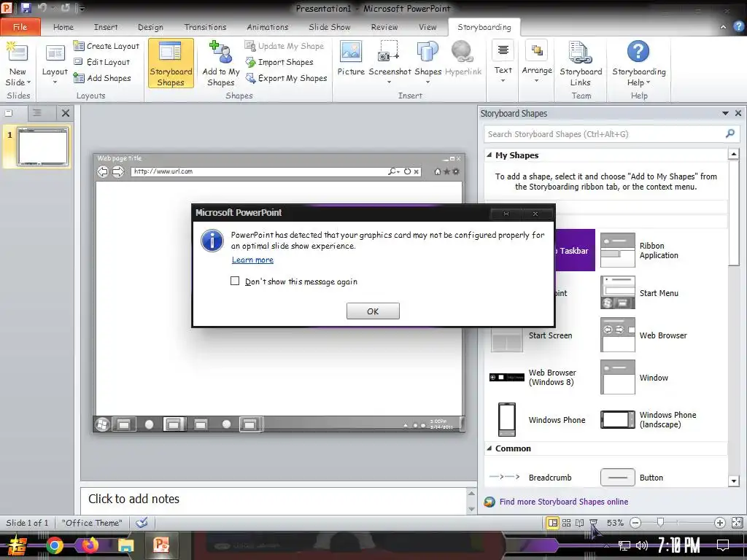Switch to Outline tab in thumbnail pane
The height and width of the screenshot is (560, 747).
(x=37, y=113)
